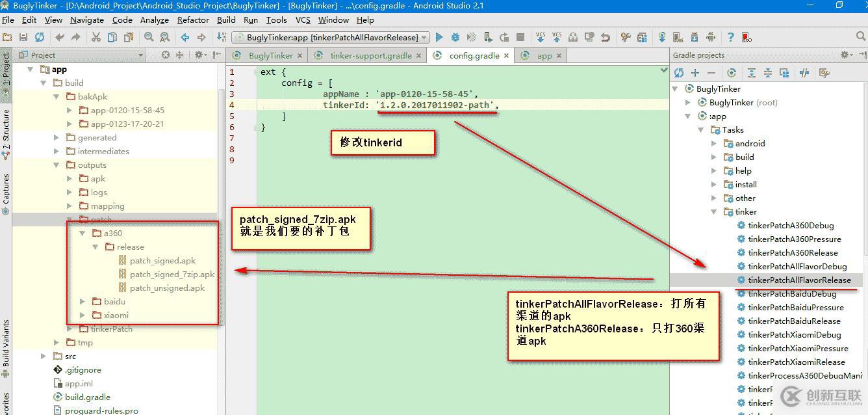Viewport: 868px width, 415px height.
Task: Expand the src folder node
Action: click(44, 356)
